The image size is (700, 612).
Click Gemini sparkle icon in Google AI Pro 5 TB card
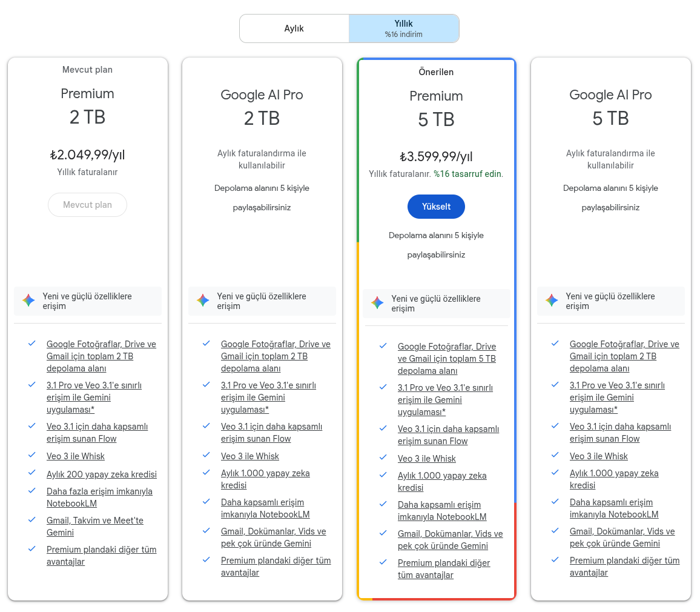tap(552, 300)
